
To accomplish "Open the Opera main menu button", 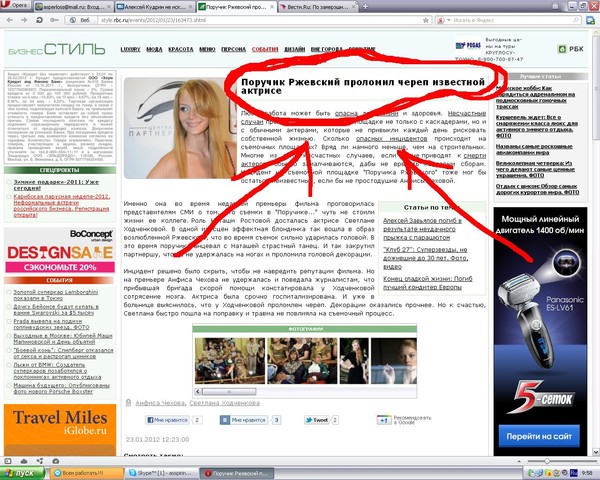I will (15, 5).
